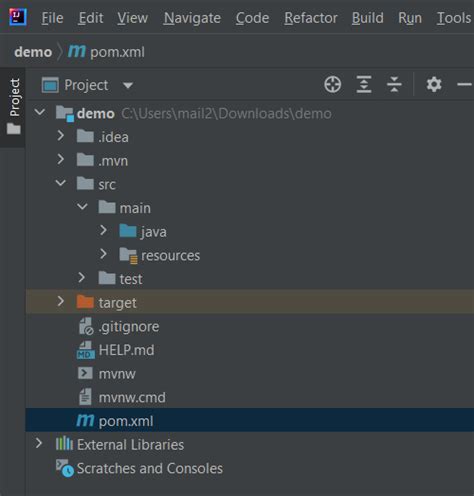Screen dimensions: 474x496
Task: Hide the Project panel with the minus icon
Action: coord(465,84)
